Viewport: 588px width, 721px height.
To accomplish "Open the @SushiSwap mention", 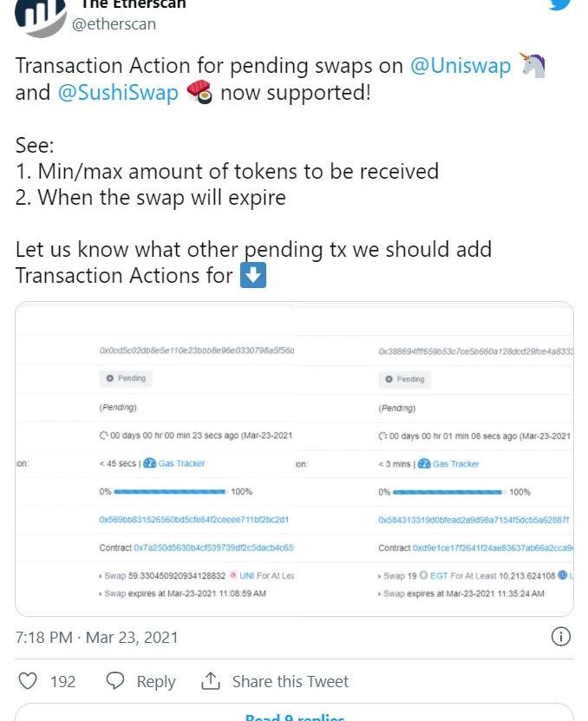I will 118,92.
